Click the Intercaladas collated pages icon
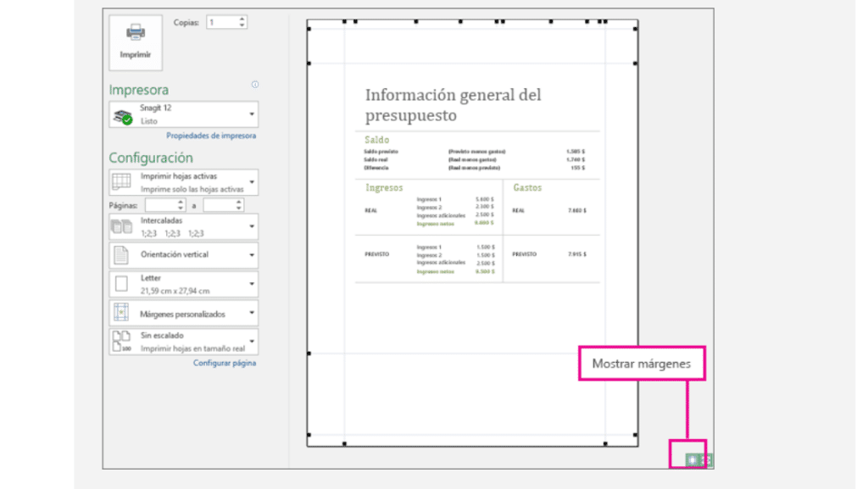Screen dimensions: 868x489 coord(122,227)
